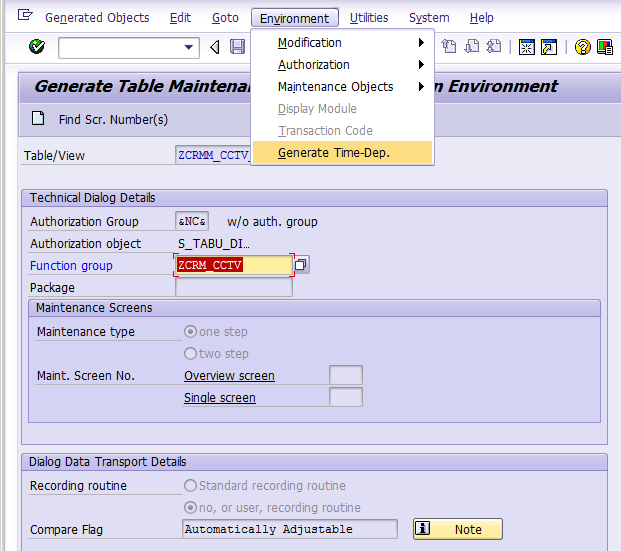Open a new session with the star window icon
The image size is (621, 551).
(527, 47)
